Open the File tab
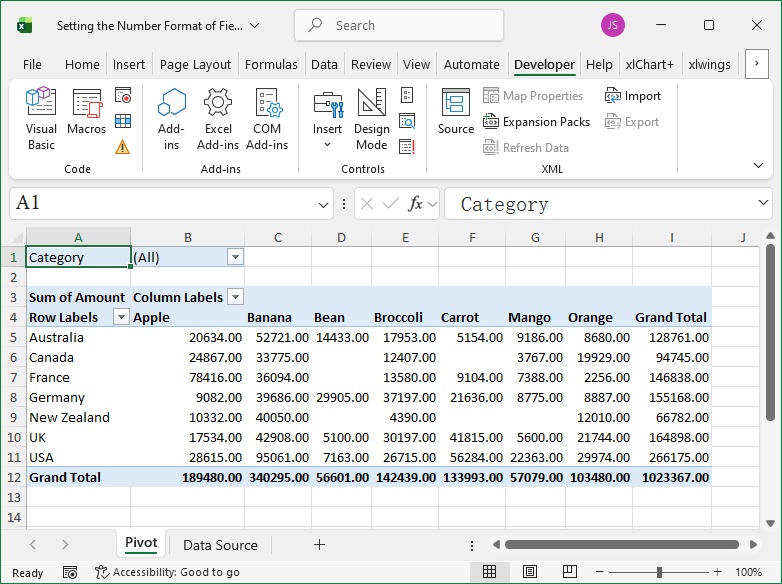 (x=32, y=64)
